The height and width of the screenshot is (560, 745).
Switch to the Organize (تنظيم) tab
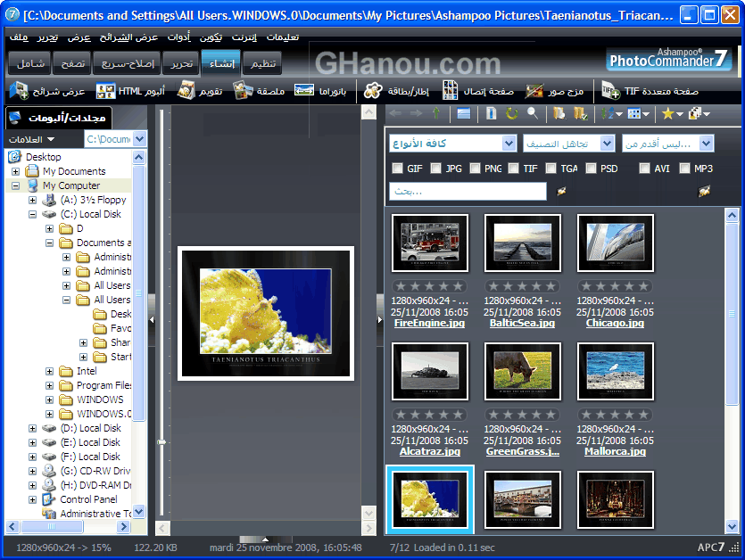coord(262,63)
